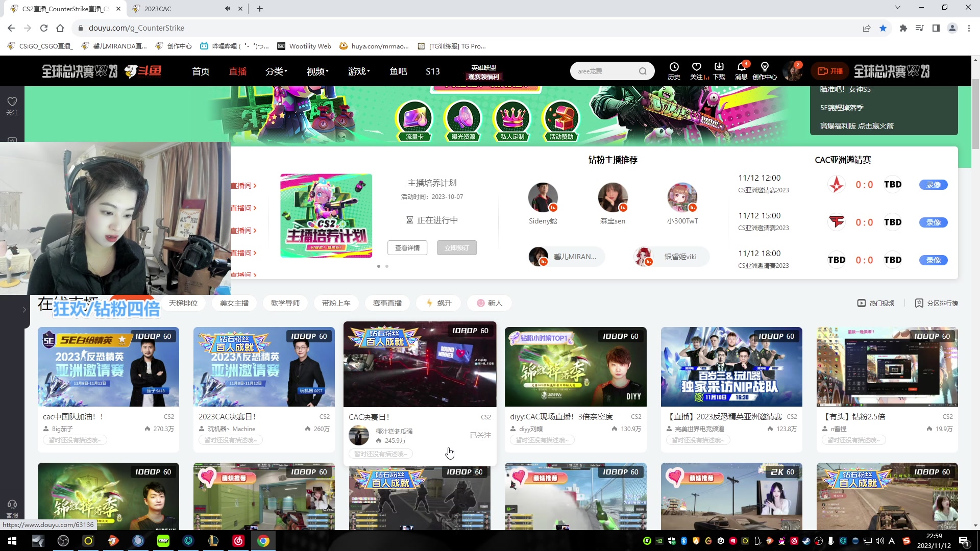Open Chrome three-dot menu
Viewport: 980px width, 551px height.
[969, 28]
